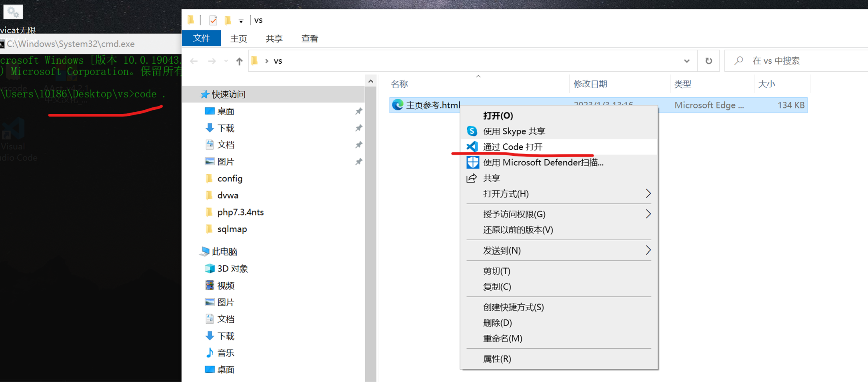The image size is (868, 382).
Task: Click the search magnifier icon
Action: [x=738, y=61]
